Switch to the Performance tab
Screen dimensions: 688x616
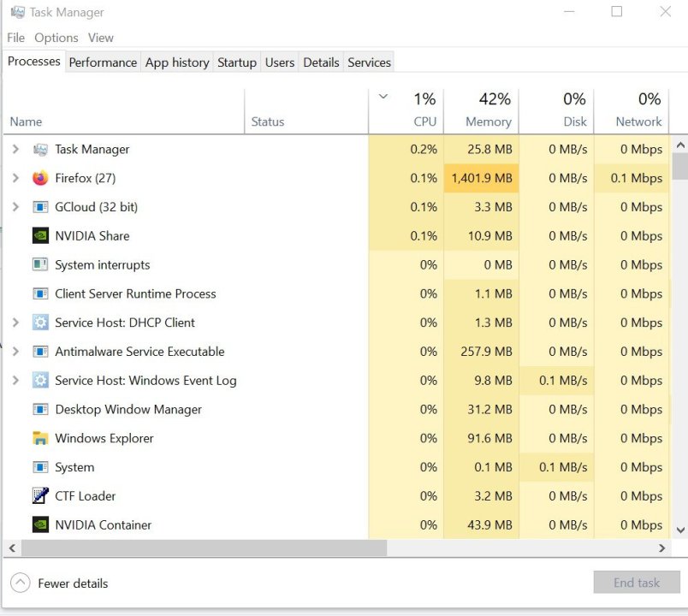pyautogui.click(x=103, y=62)
